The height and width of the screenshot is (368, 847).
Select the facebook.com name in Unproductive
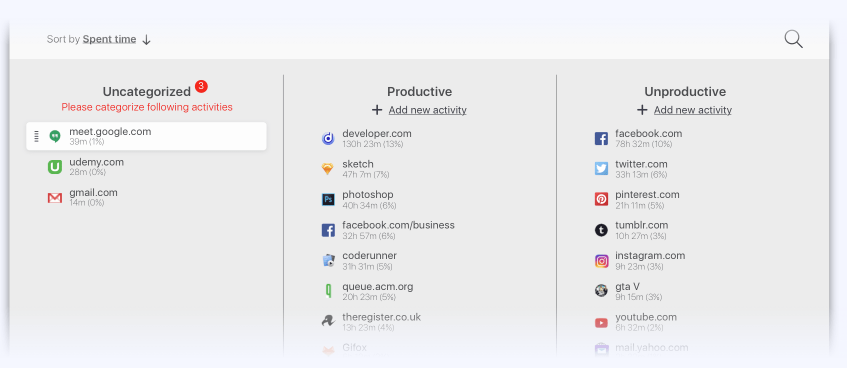(648, 133)
